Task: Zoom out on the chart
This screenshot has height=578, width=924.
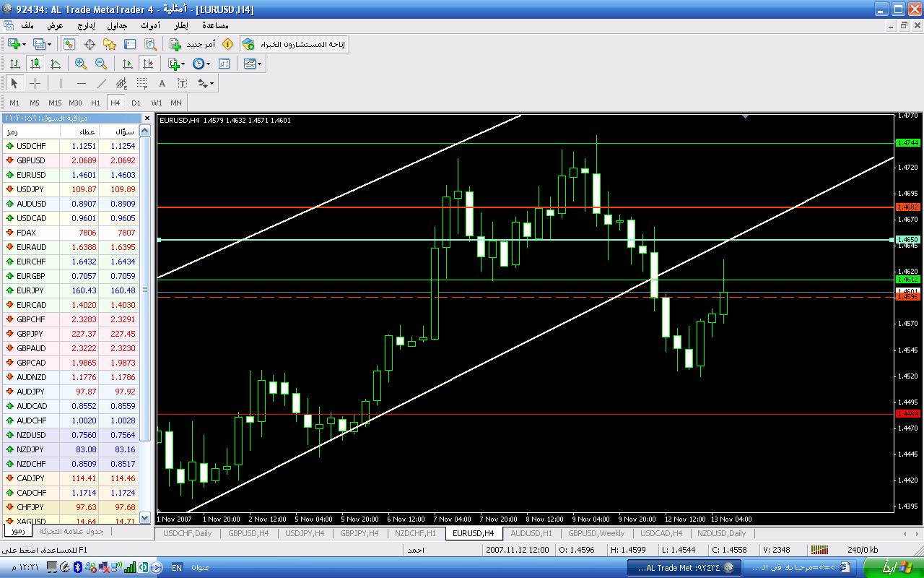Action: tap(101, 64)
